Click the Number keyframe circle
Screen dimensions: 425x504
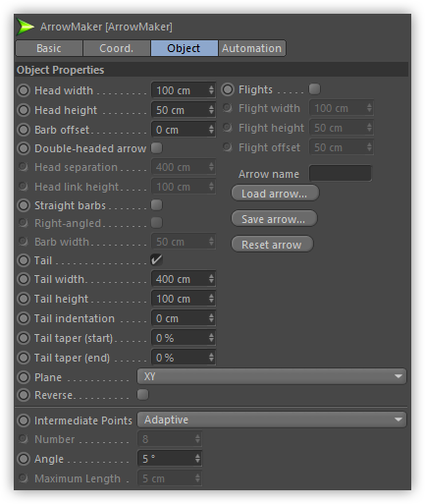point(23,439)
